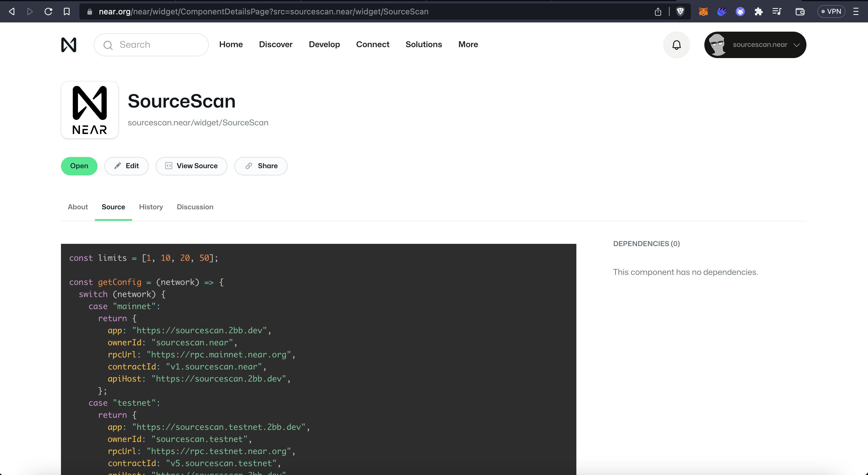The height and width of the screenshot is (475, 868).
Task: Focus the Search input field
Action: 151,45
